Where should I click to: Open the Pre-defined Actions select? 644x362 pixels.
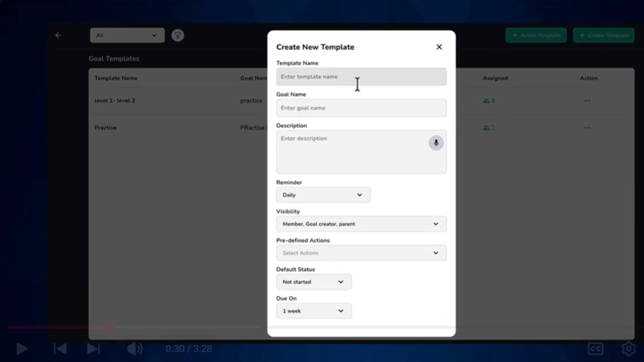tap(361, 253)
